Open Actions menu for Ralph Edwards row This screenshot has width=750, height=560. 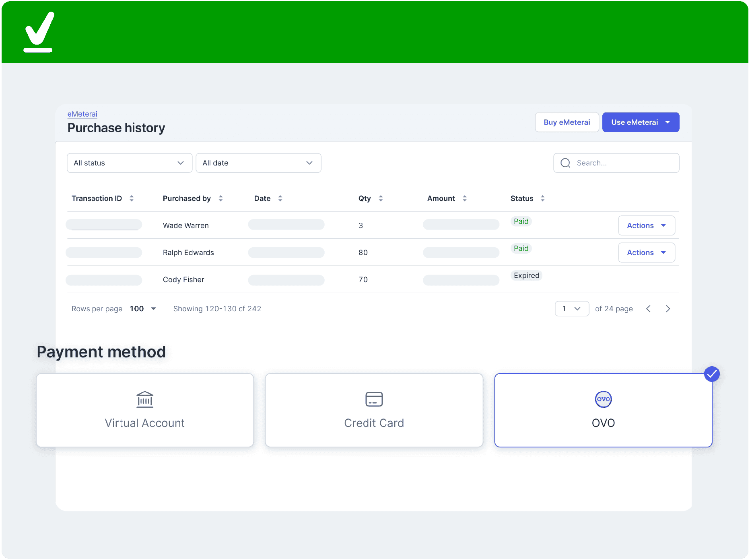(646, 252)
